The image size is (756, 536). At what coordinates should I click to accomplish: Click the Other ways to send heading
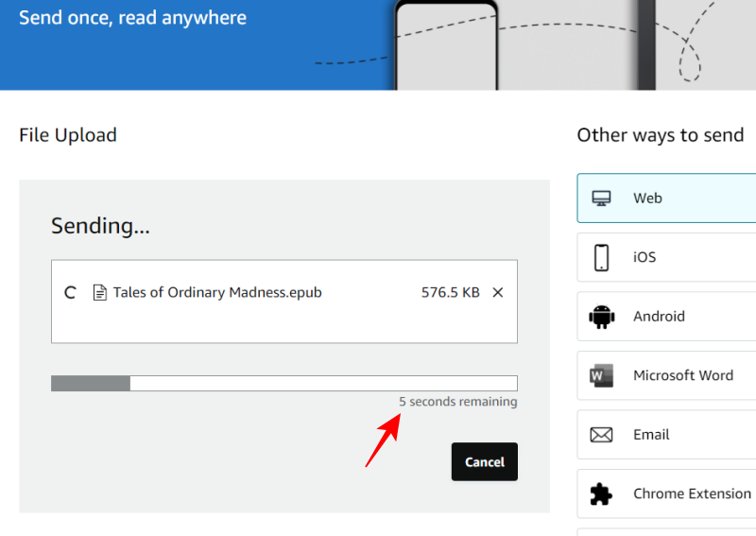[x=661, y=135]
